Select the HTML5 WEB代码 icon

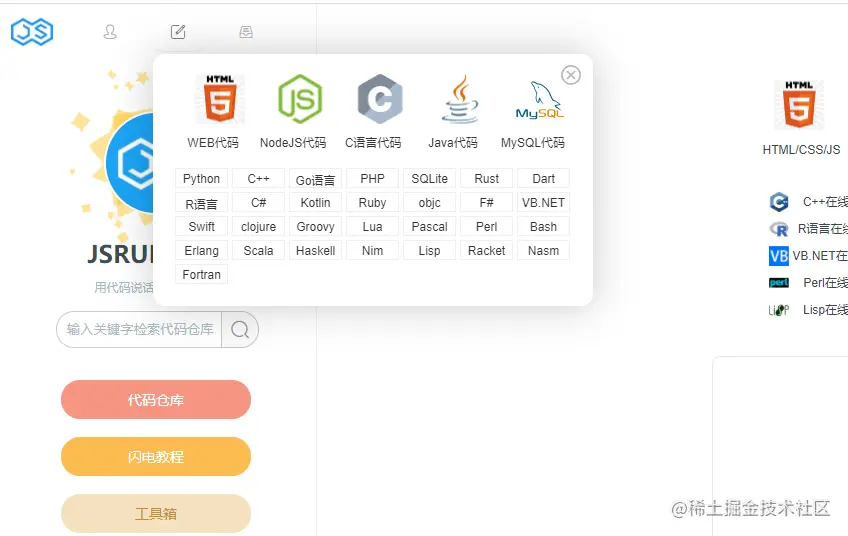pos(220,99)
